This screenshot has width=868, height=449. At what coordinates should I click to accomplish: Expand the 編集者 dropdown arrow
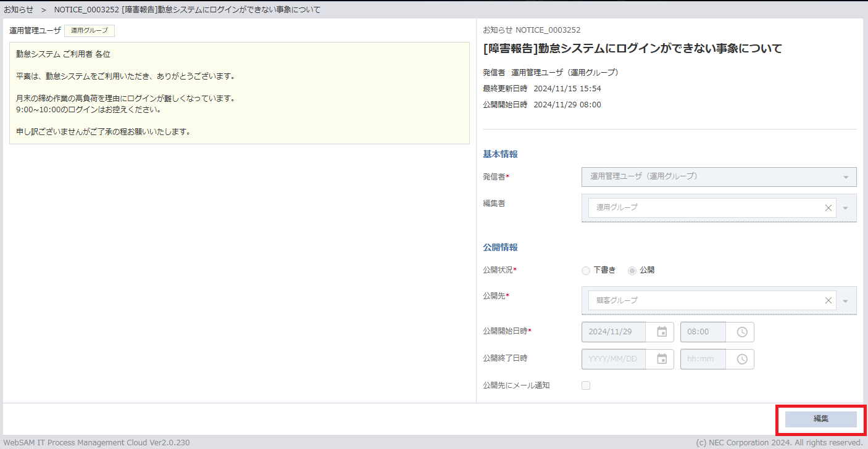[x=846, y=208]
